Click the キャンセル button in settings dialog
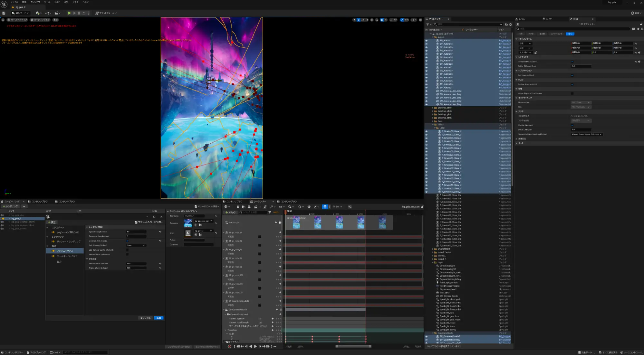The height and width of the screenshot is (355, 644). pyautogui.click(x=145, y=318)
